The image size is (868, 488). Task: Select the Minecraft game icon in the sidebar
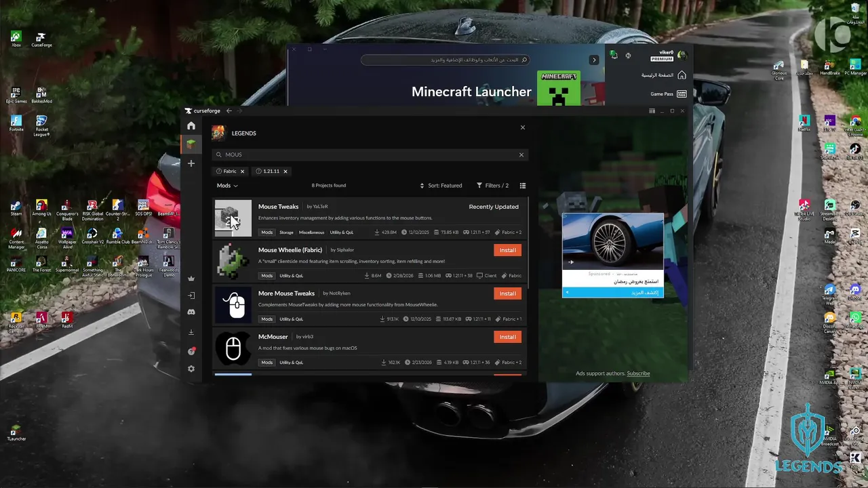tap(191, 144)
